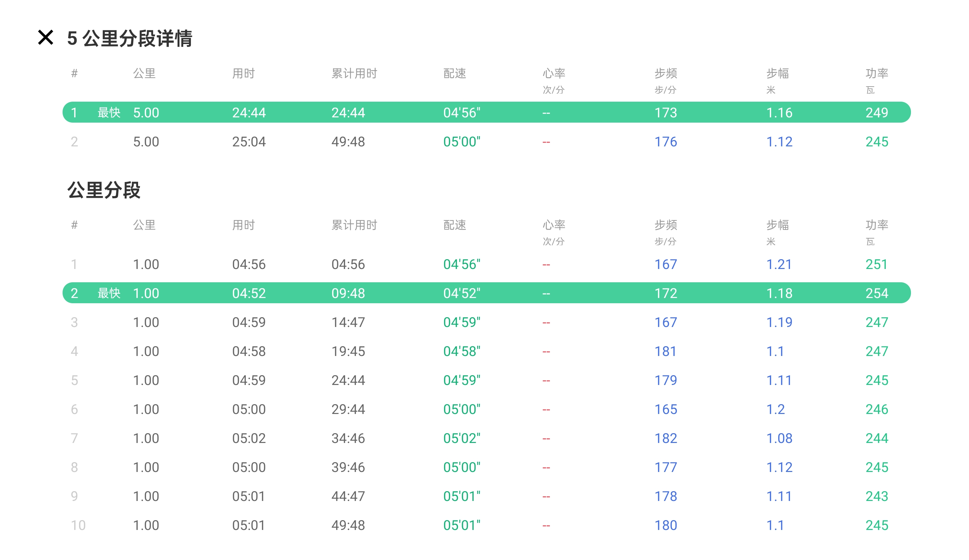Select second 5 km segment row 25:04
The image size is (969, 560).
(249, 142)
